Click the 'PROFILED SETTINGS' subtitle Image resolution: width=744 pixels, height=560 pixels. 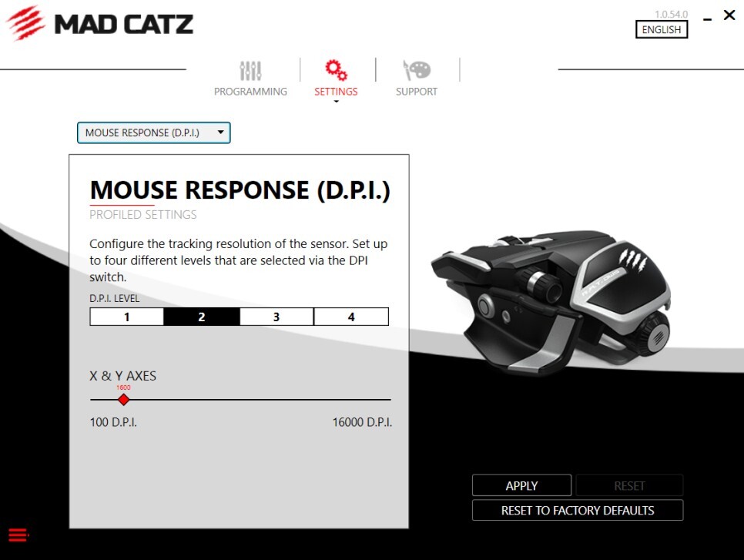[x=142, y=214]
